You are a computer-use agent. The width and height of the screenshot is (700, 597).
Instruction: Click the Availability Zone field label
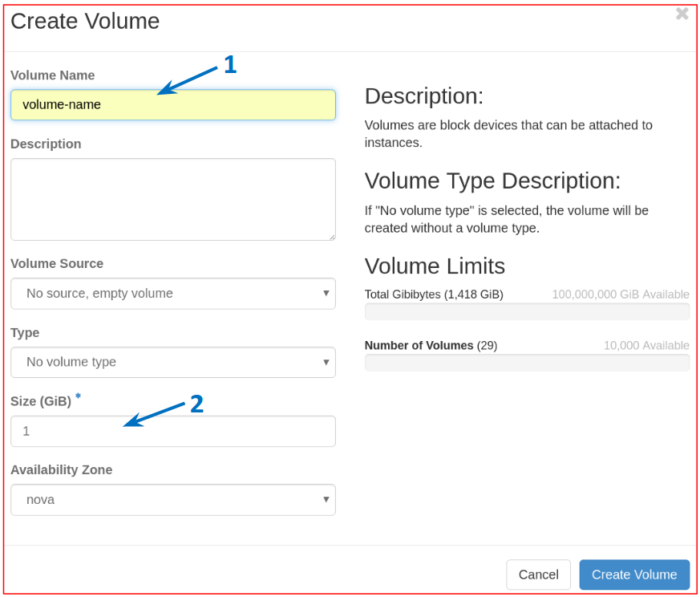click(62, 469)
